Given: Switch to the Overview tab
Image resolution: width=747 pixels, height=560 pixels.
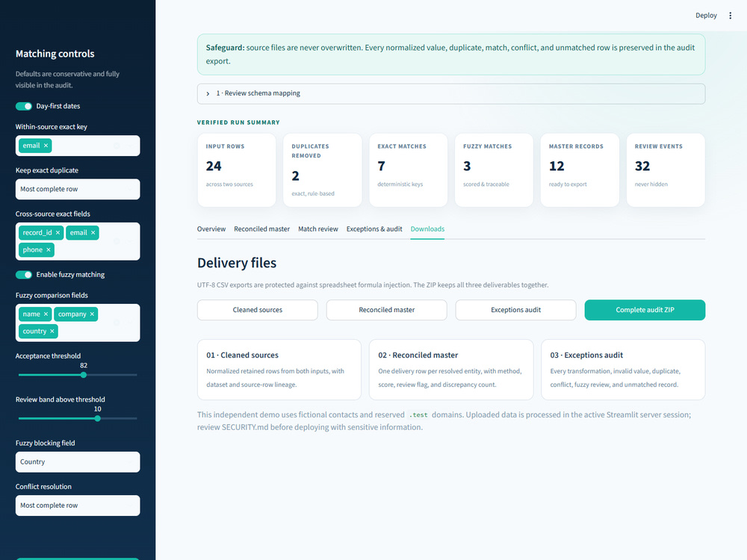Looking at the screenshot, I should [211, 229].
